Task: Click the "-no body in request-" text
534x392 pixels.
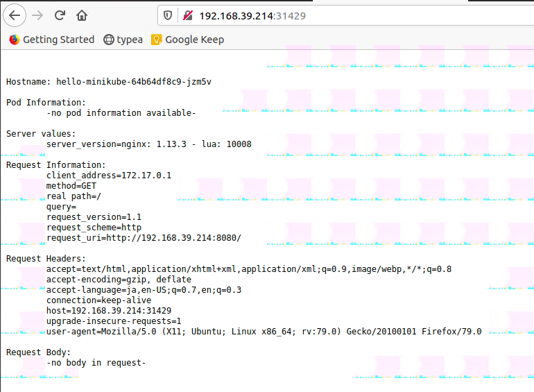Action: click(96, 363)
